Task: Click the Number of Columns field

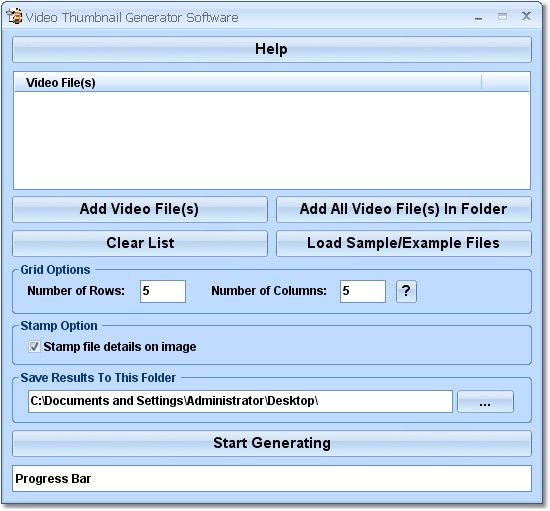Action: 363,291
